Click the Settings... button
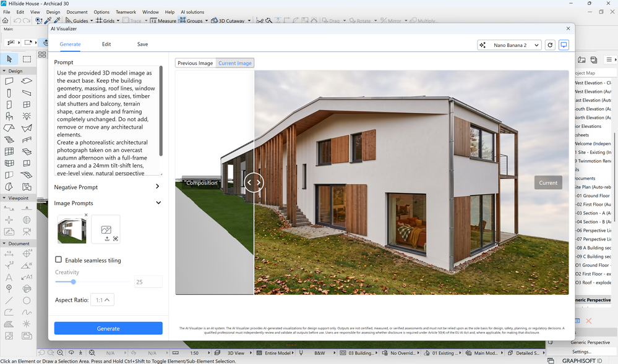This screenshot has height=364, width=618. [x=582, y=352]
